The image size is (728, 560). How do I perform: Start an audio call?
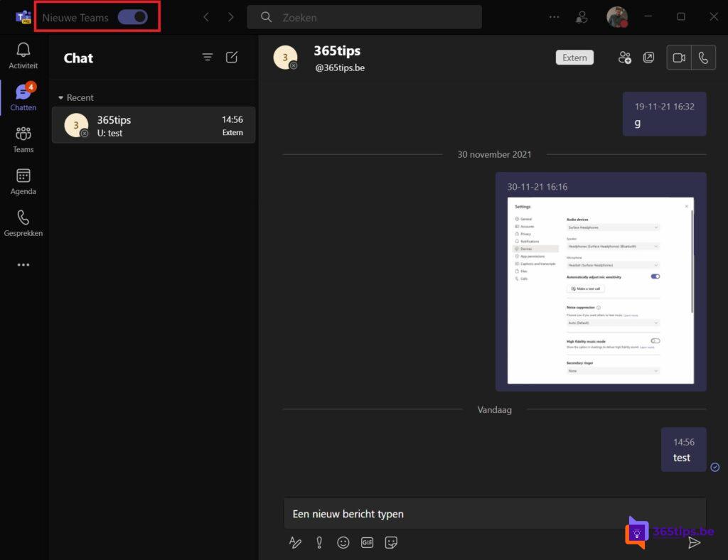point(703,58)
